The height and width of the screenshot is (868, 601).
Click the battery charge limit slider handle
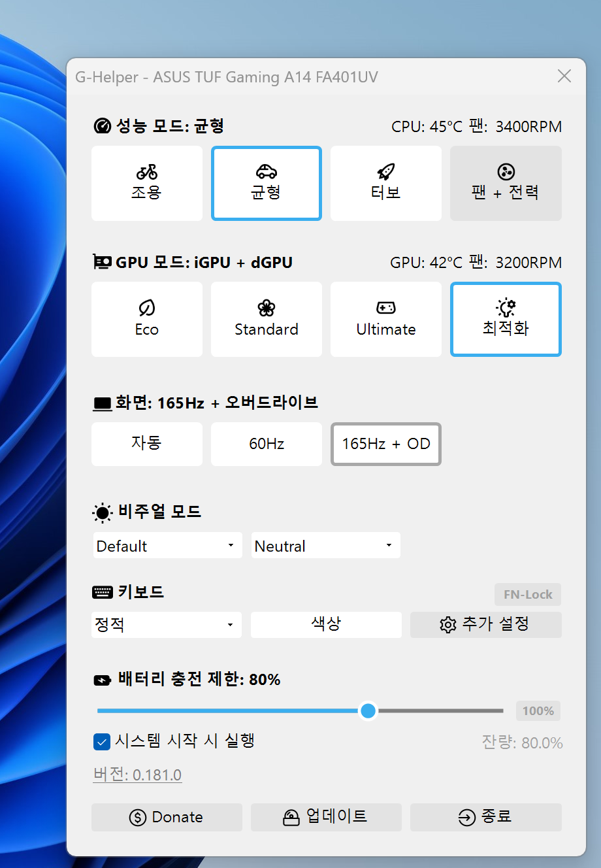click(368, 710)
